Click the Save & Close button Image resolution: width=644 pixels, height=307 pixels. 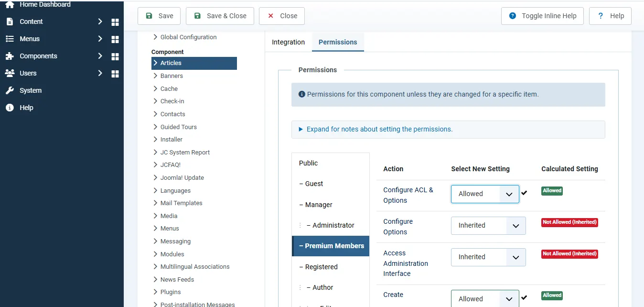[x=220, y=16]
